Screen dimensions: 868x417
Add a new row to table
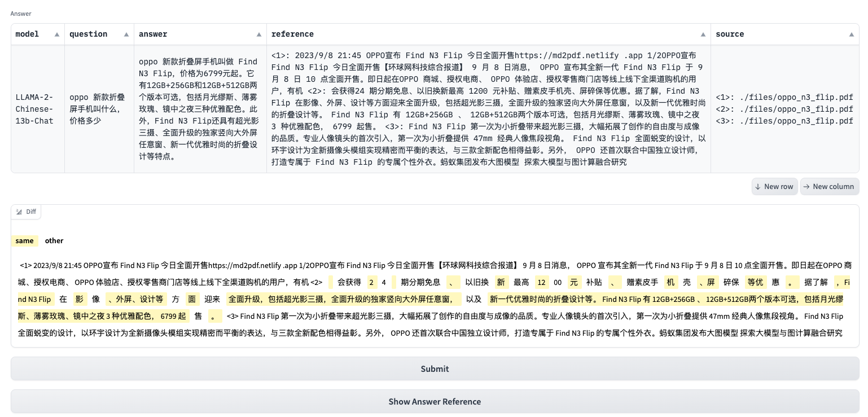tap(774, 187)
